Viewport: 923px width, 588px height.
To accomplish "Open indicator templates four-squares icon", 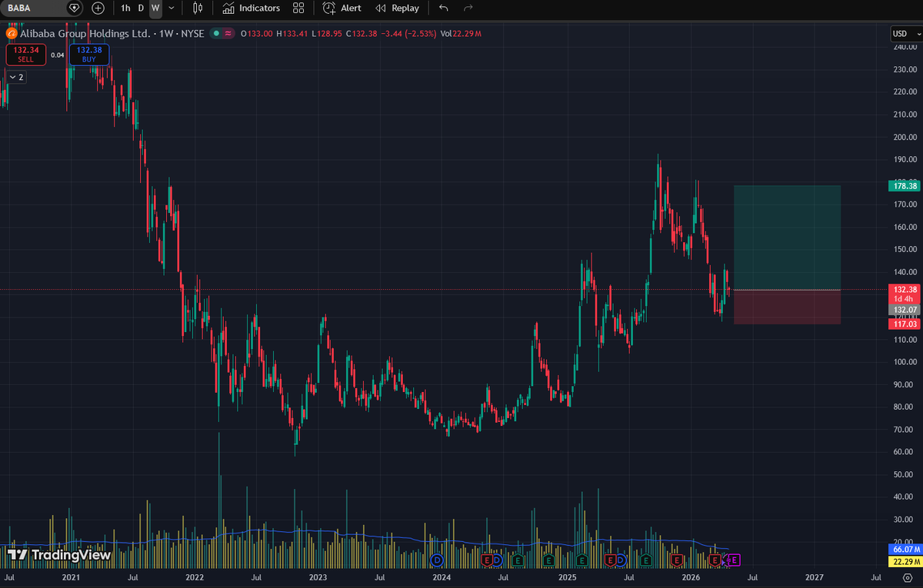I will [x=299, y=8].
